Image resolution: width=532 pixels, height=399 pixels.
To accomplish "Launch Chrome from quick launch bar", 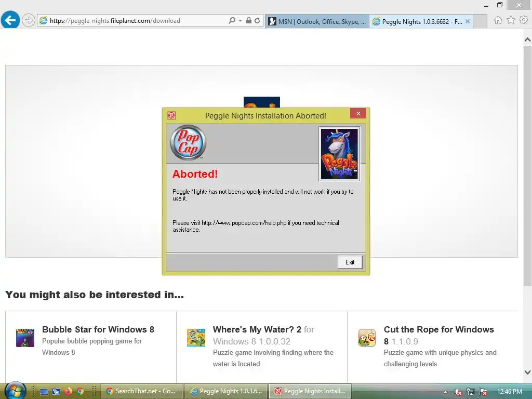I will [81, 391].
